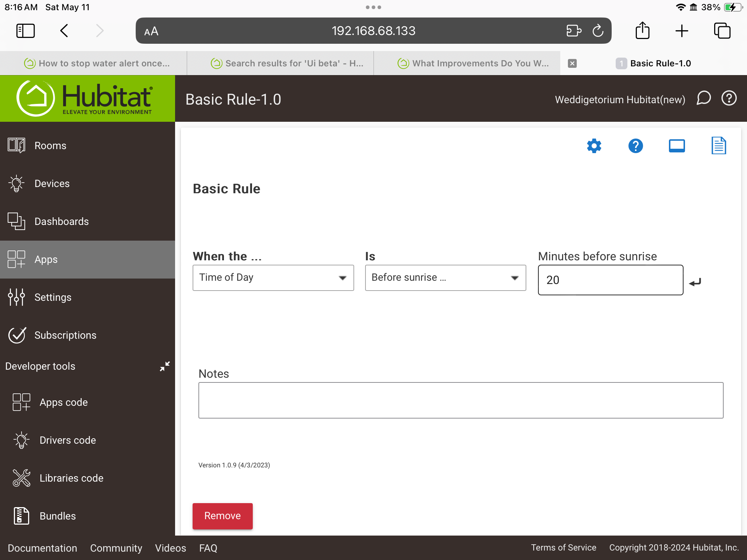Show the tab overview icon
The image size is (747, 560).
point(722,31)
